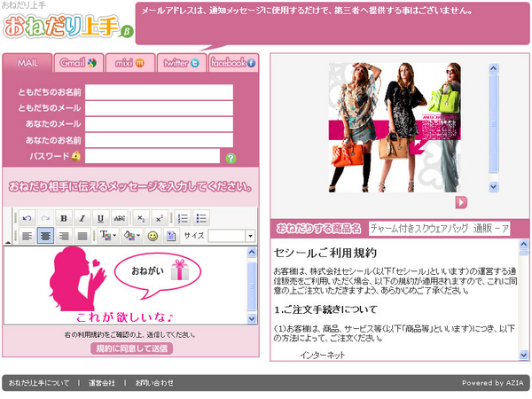Click the padlock icon beside パスワード
This screenshot has width=532, height=399.
point(76,156)
